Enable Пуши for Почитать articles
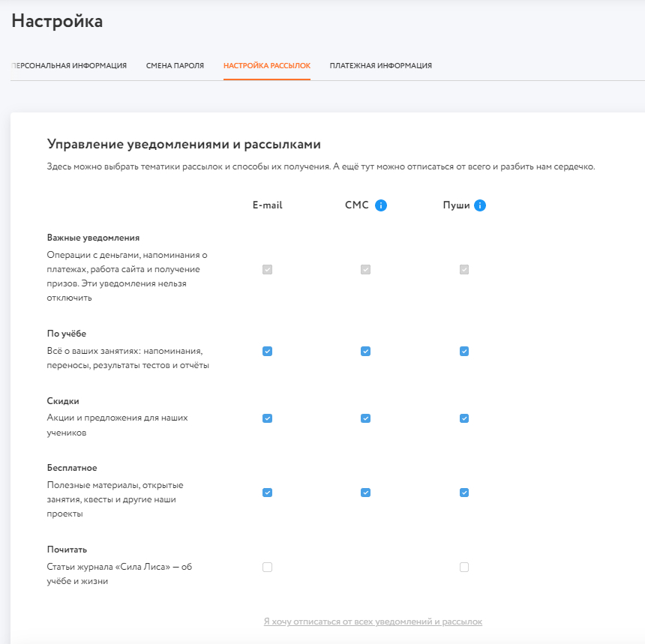 [464, 568]
